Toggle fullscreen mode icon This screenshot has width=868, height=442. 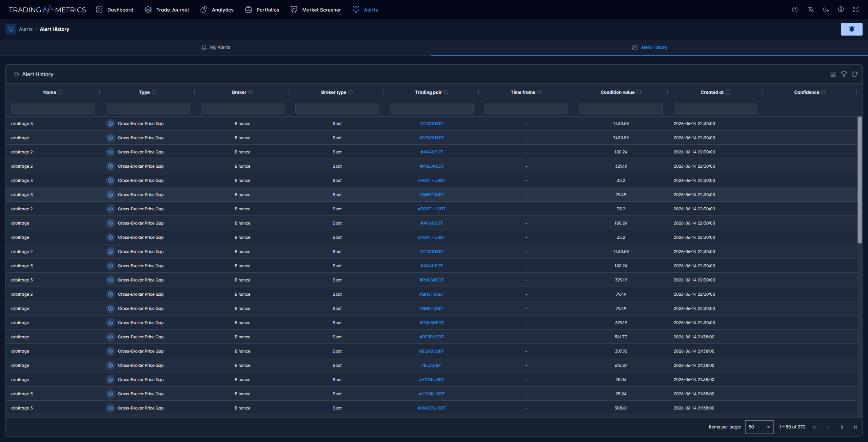856,9
